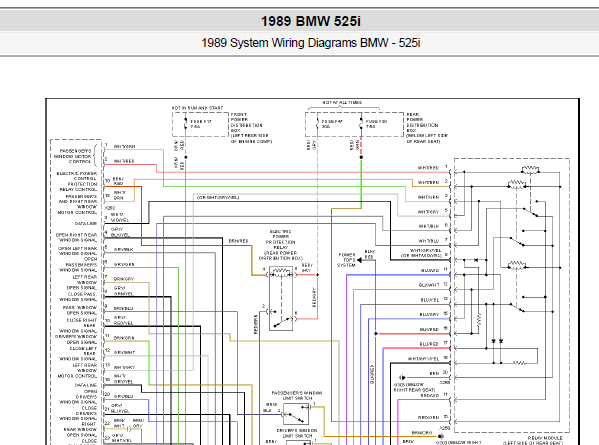Viewport: 599px width, 445px height.
Task: Click the "1989 BMW 525i" page title
Action: click(311, 21)
